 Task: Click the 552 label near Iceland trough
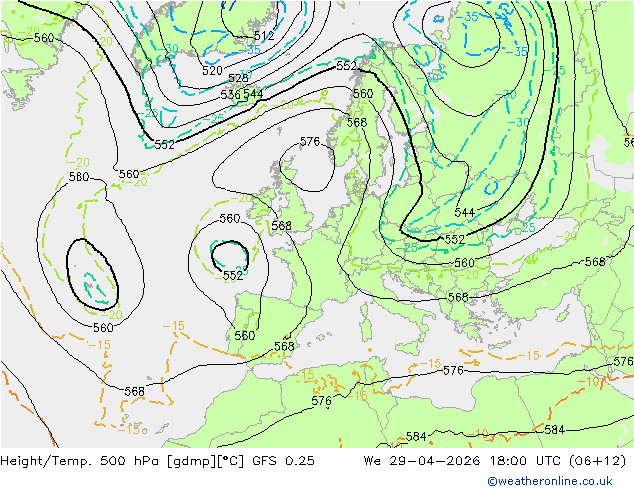point(164,144)
